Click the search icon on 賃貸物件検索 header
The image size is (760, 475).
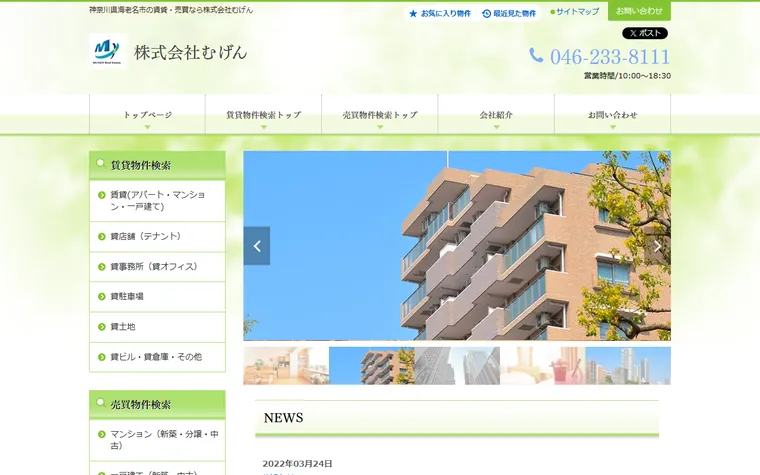(100, 163)
